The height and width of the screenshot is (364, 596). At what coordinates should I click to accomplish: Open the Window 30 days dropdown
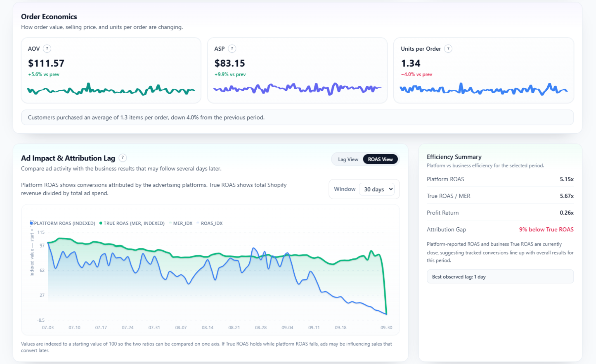coord(377,189)
